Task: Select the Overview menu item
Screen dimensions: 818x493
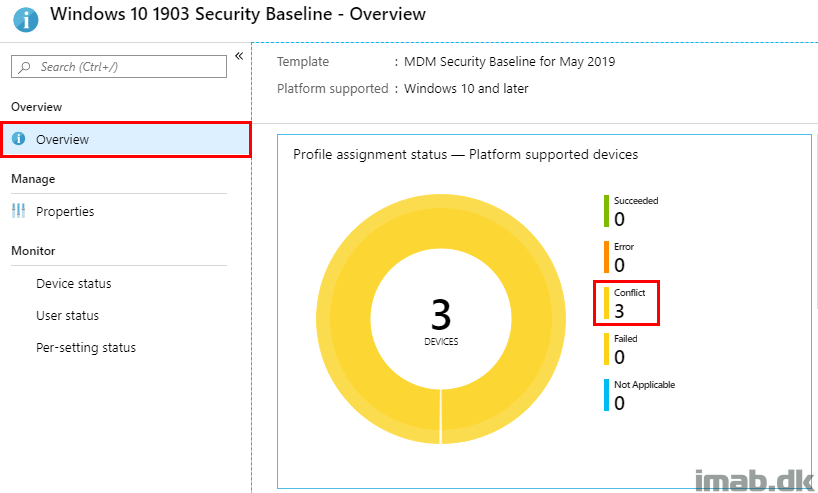Action: 126,139
